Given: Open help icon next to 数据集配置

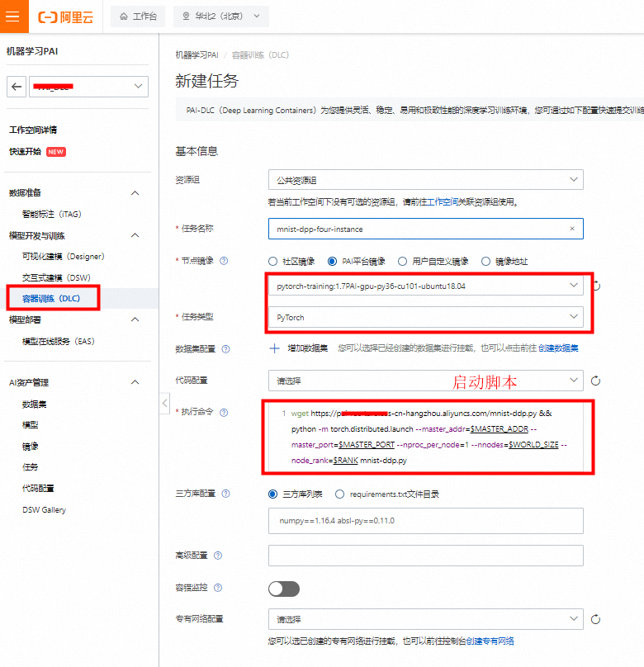Looking at the screenshot, I should tap(226, 349).
